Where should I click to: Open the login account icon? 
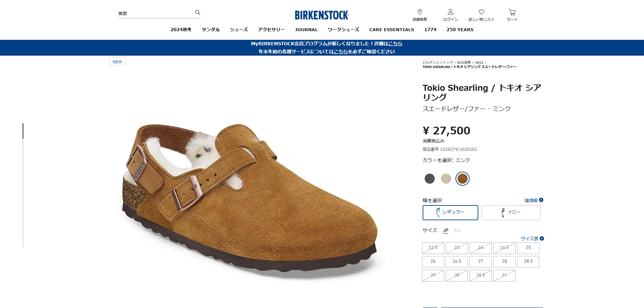[x=450, y=11]
